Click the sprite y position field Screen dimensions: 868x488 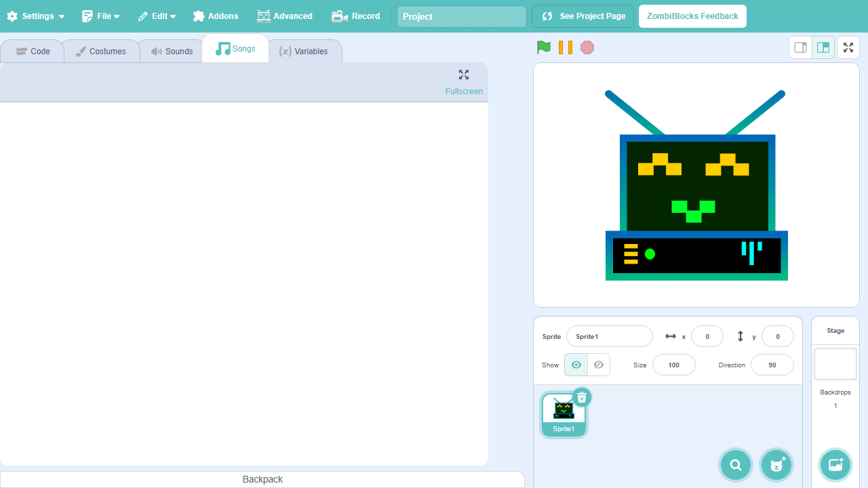tap(778, 336)
